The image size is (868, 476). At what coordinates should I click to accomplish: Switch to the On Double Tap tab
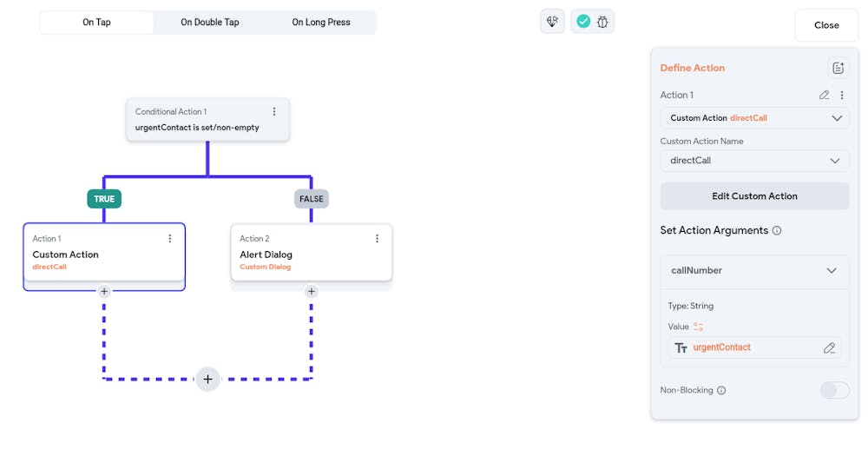click(x=210, y=23)
